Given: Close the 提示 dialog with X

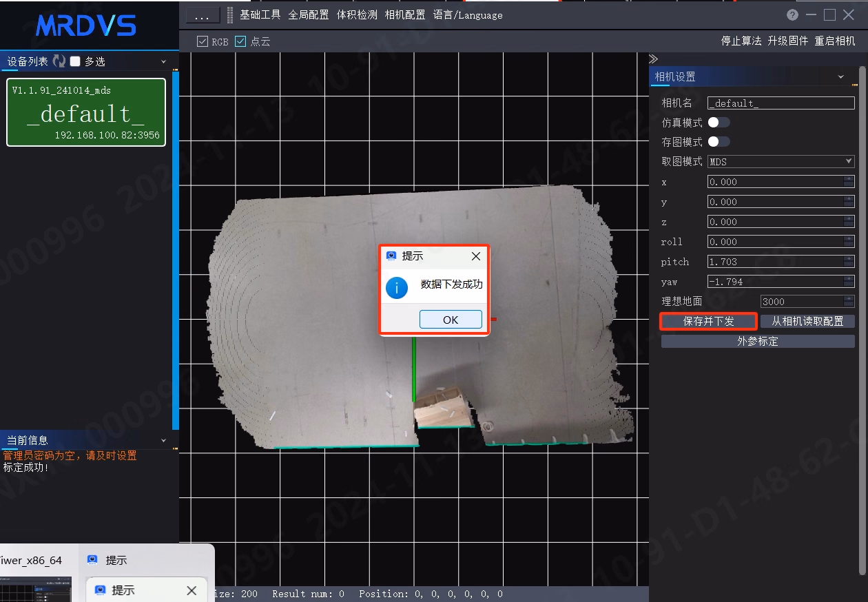Looking at the screenshot, I should click(475, 256).
